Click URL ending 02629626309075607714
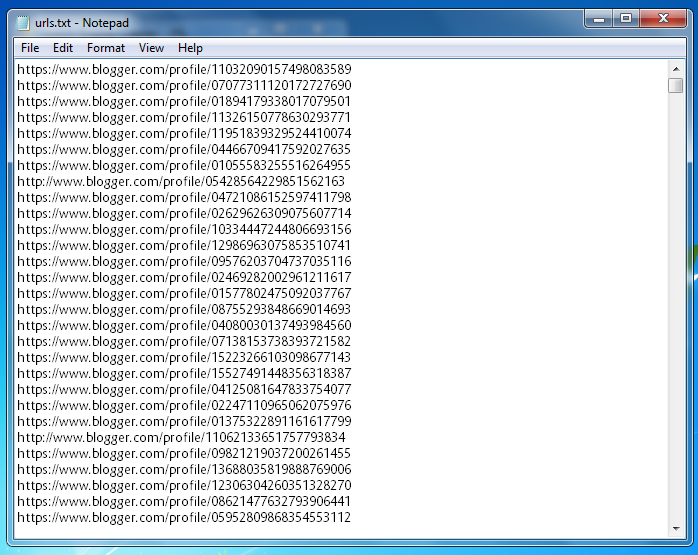 [184, 214]
